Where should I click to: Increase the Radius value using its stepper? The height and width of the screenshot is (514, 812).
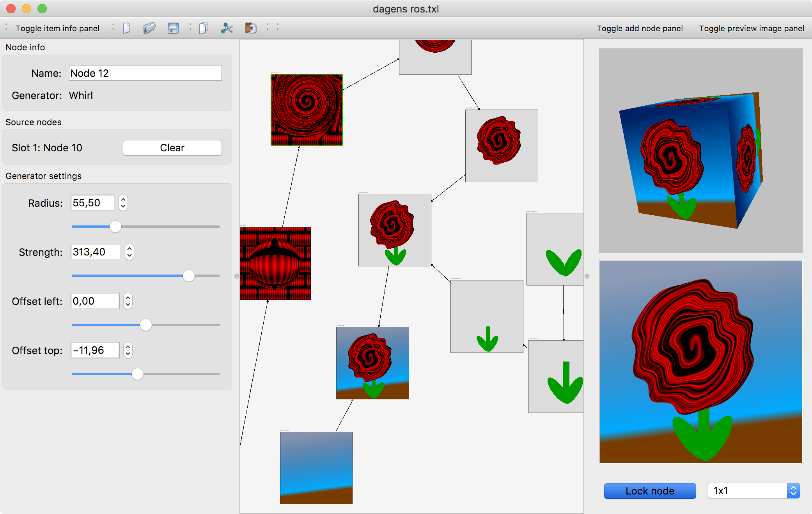123,200
